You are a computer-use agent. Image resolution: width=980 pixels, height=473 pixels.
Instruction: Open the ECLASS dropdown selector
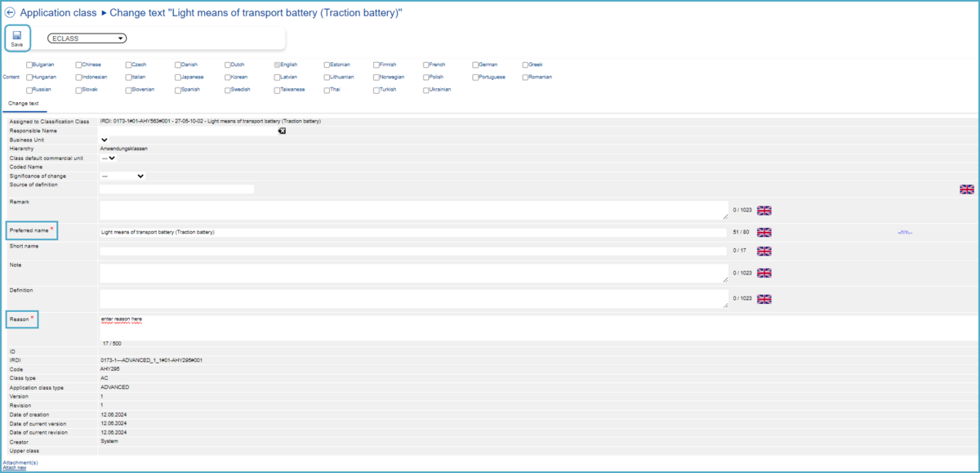coord(87,38)
